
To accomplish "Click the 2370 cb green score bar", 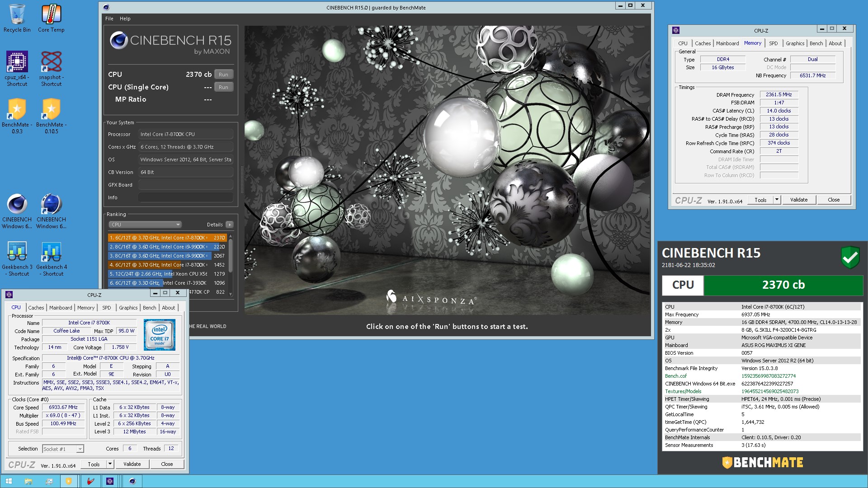I will (783, 285).
